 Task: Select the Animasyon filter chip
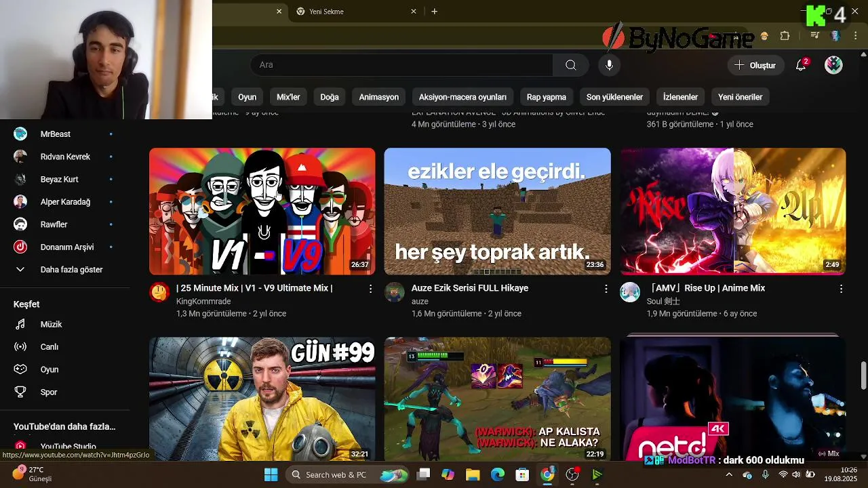coord(378,97)
